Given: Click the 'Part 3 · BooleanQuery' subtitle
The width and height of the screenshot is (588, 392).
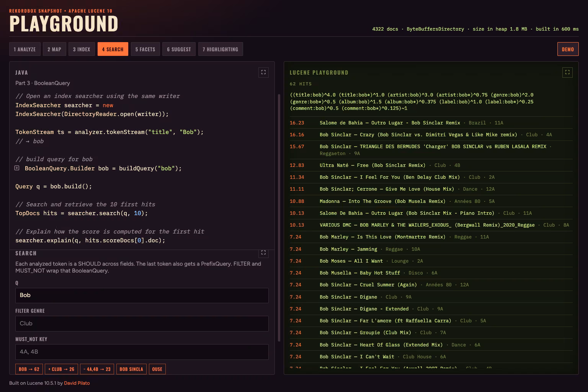Looking at the screenshot, I should [42, 83].
